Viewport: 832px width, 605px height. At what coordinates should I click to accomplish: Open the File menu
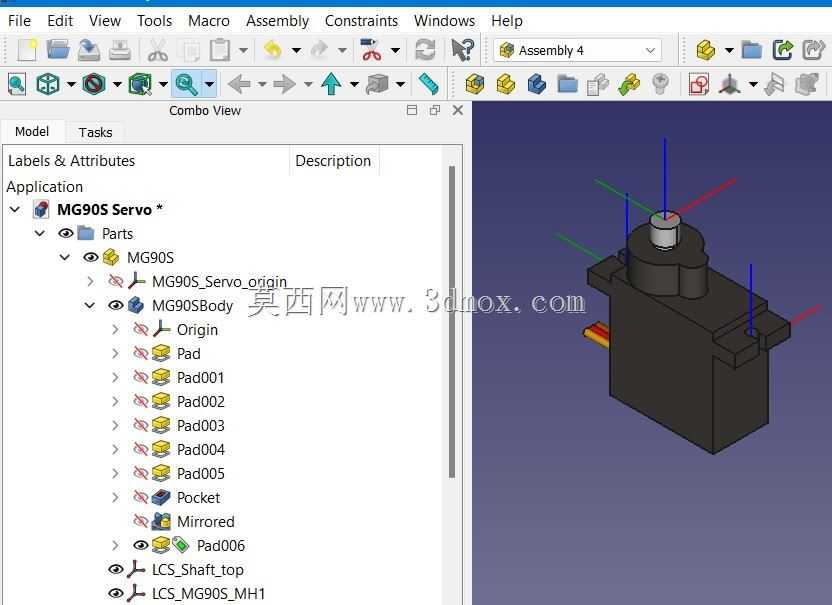(19, 21)
